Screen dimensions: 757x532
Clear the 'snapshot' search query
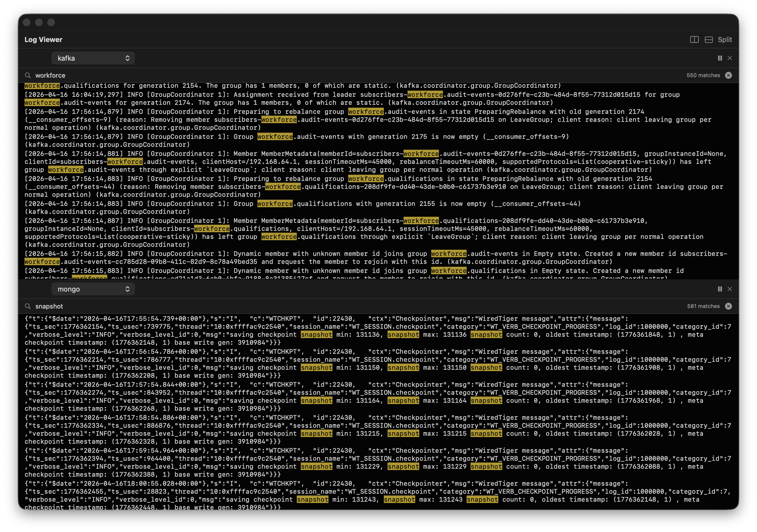[x=728, y=306]
